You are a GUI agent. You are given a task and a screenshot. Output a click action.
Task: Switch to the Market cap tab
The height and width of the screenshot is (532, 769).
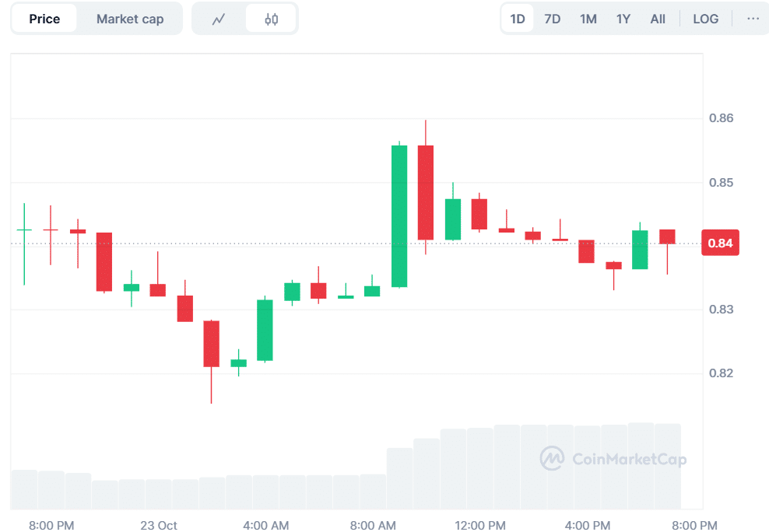[130, 19]
